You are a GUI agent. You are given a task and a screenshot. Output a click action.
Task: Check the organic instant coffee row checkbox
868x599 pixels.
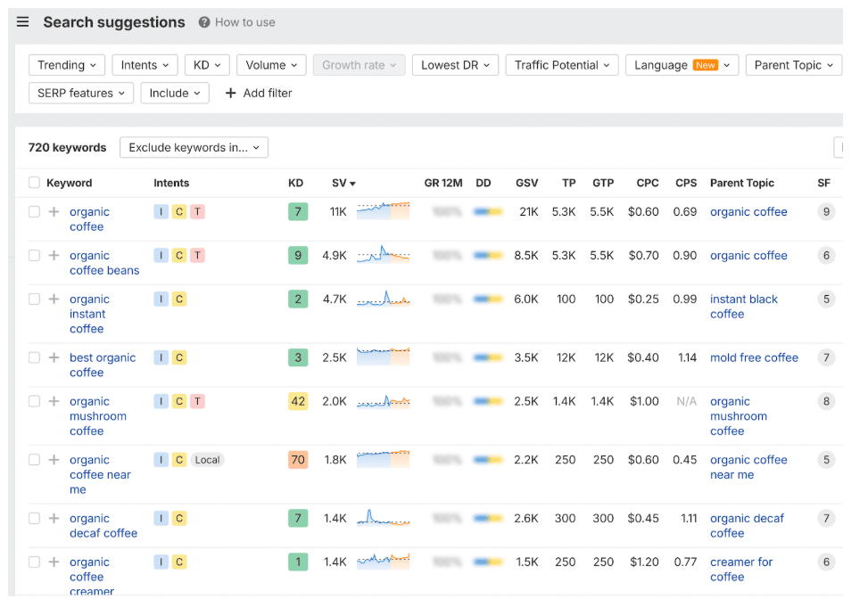click(34, 299)
